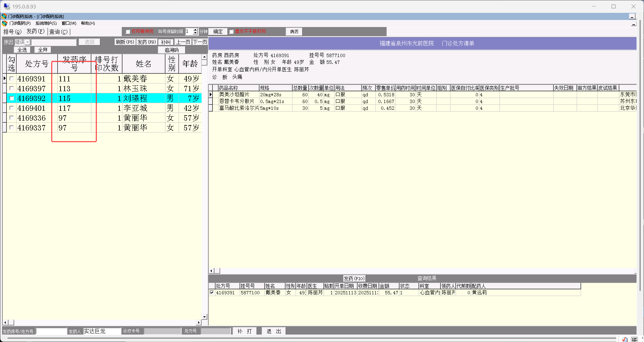
Task: Click the 补打 button in the bottom bar
Action: click(245, 331)
